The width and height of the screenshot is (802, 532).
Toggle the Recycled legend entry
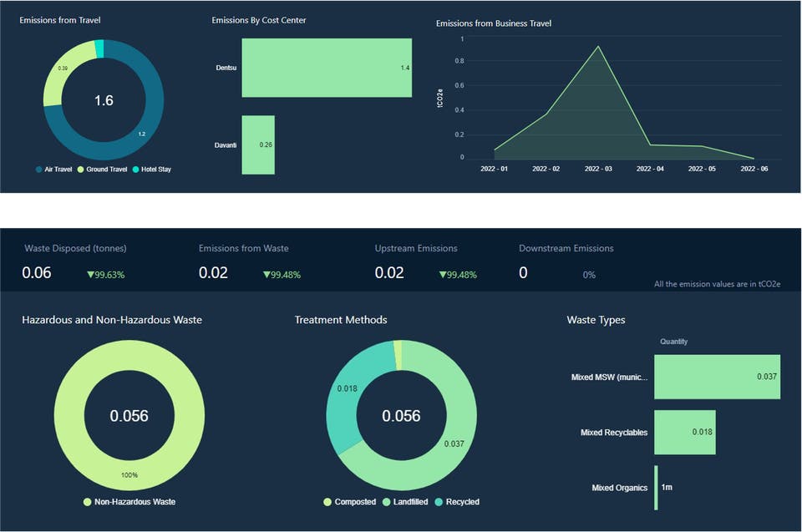click(457, 502)
